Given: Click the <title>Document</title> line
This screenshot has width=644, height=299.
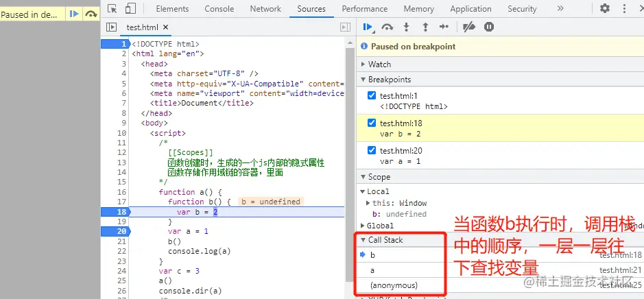Looking at the screenshot, I should [x=202, y=103].
